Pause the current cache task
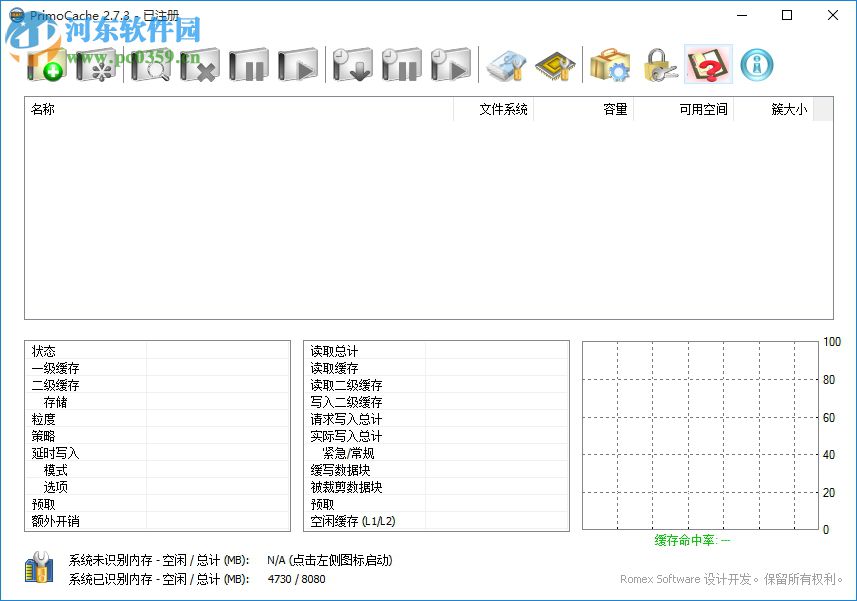 point(248,65)
